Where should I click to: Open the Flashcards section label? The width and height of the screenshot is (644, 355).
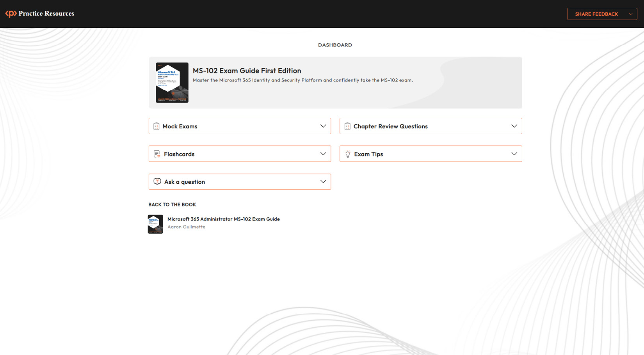179,154
